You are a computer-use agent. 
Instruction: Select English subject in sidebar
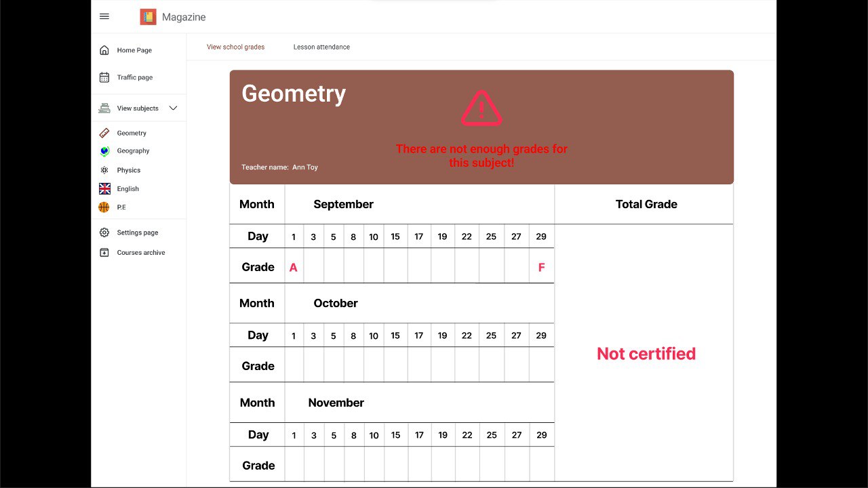pos(127,189)
